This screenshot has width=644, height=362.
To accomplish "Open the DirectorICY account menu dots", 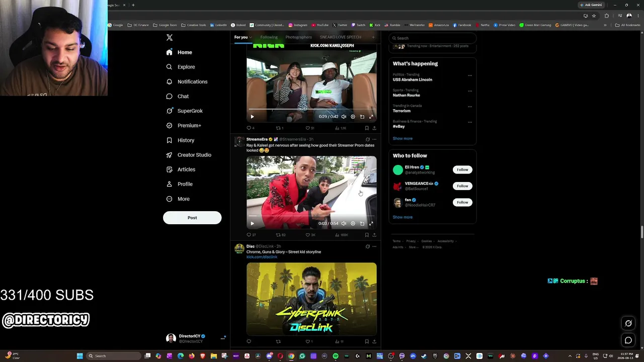I will (222, 339).
